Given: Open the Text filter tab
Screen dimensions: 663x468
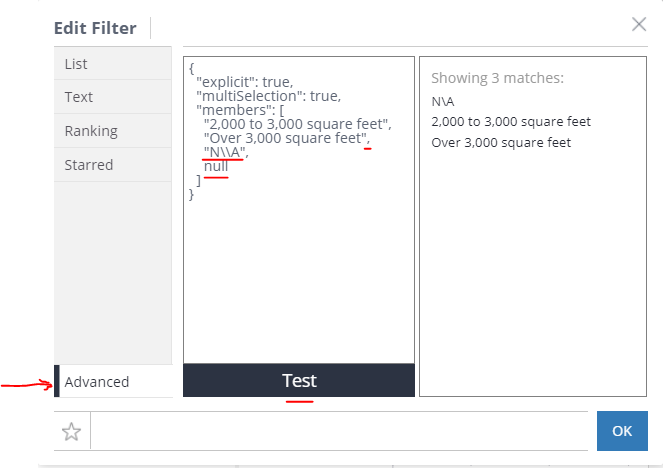Looking at the screenshot, I should (x=113, y=97).
